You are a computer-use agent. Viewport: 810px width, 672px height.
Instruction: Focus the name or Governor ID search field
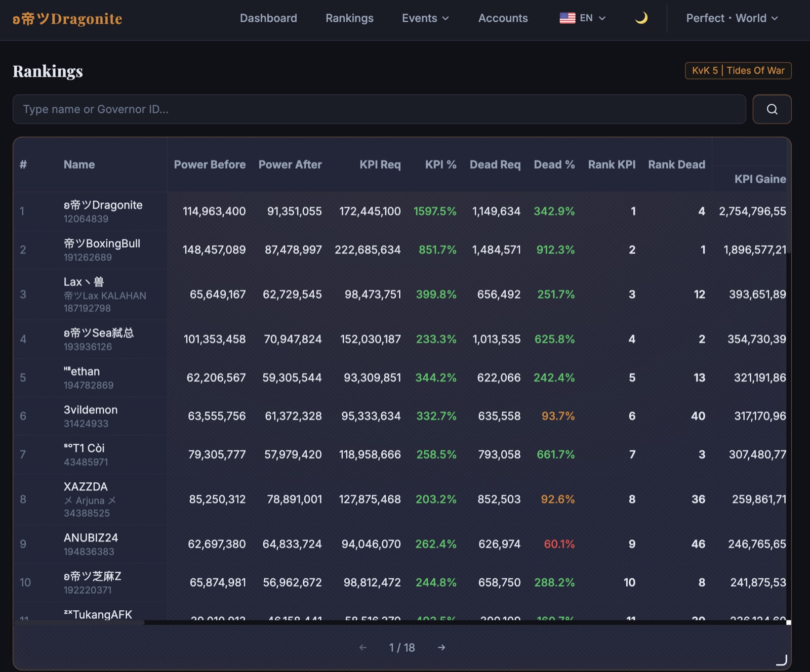[379, 109]
